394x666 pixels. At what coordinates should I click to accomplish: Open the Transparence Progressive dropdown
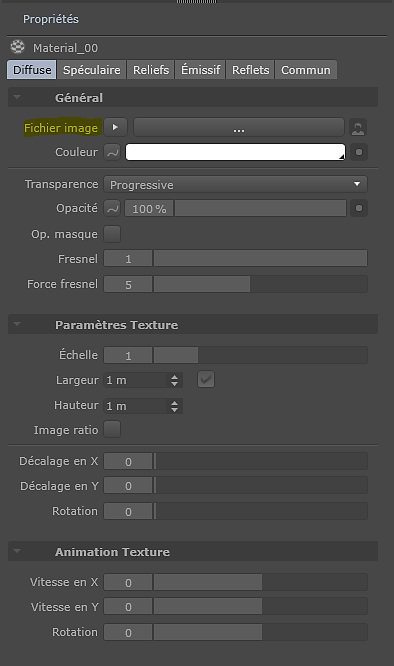236,185
